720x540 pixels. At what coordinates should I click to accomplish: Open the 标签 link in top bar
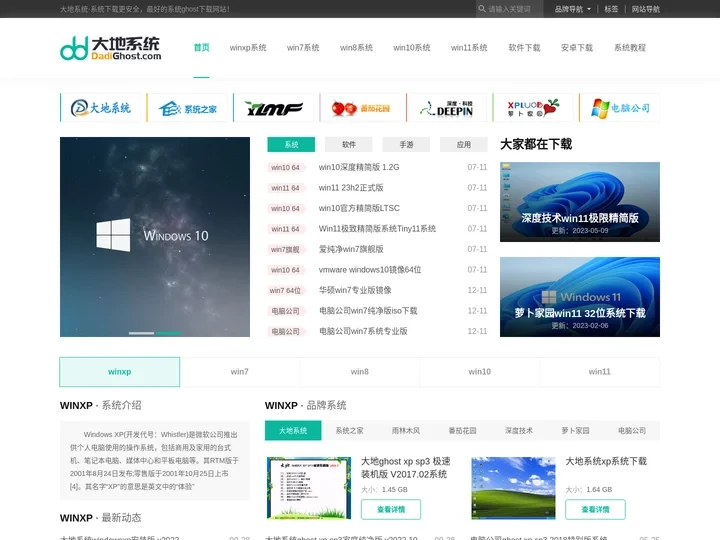(611, 9)
